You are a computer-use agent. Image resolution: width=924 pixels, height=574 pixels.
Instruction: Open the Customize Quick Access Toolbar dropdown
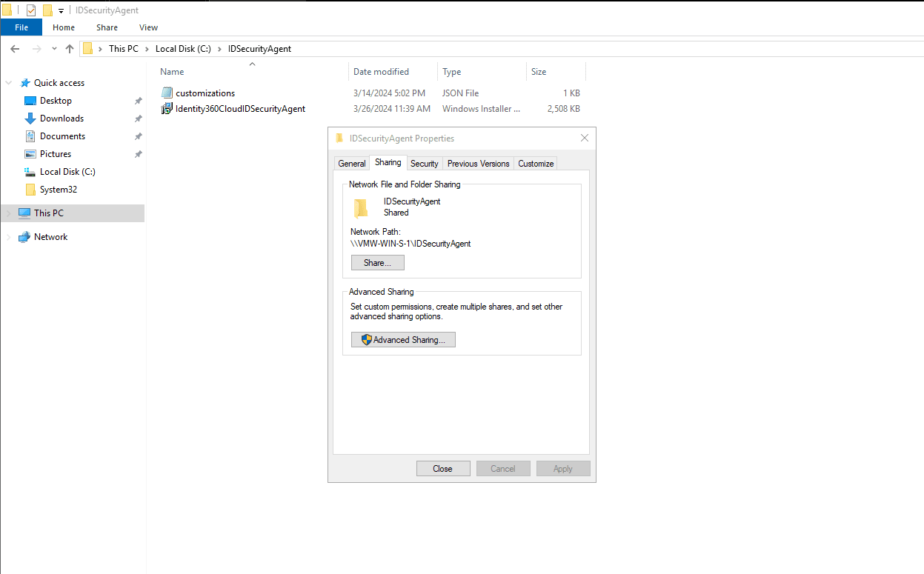[61, 11]
